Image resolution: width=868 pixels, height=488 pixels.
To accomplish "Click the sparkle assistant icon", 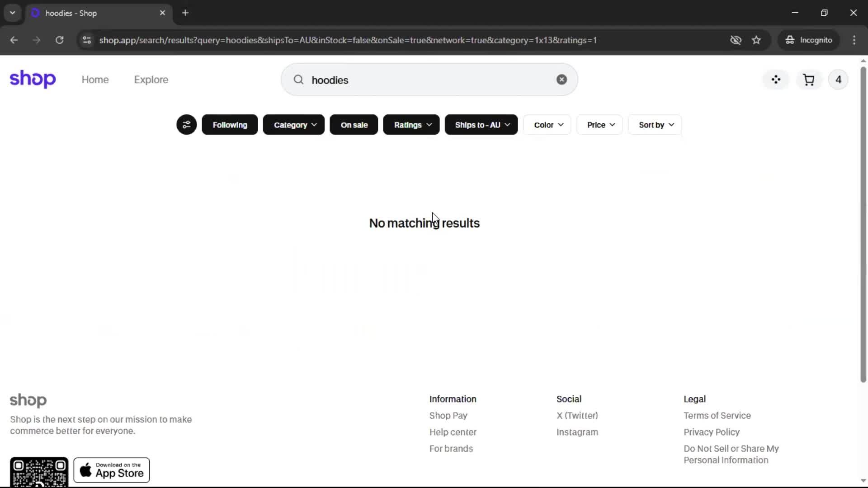I will point(776,80).
